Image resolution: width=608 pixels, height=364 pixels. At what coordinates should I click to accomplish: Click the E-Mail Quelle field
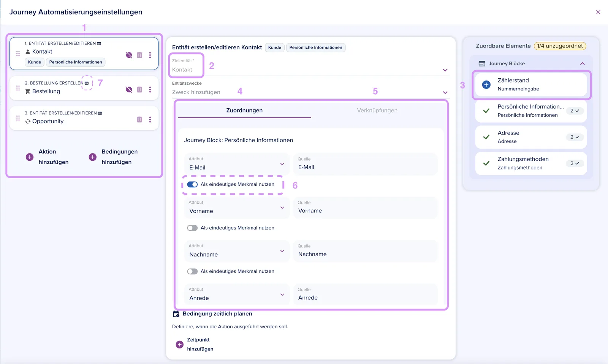coord(366,164)
